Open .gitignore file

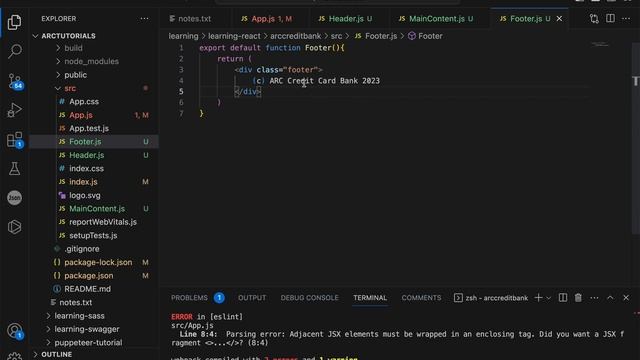click(82, 249)
